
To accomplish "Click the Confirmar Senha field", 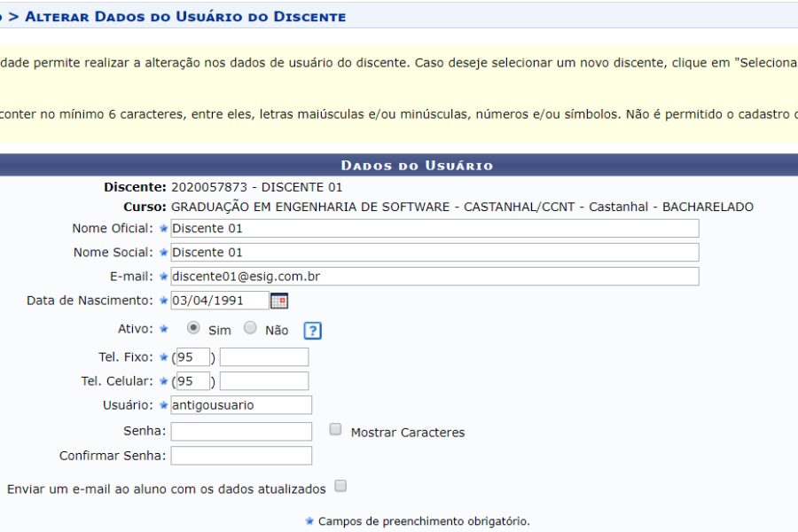I will (241, 456).
